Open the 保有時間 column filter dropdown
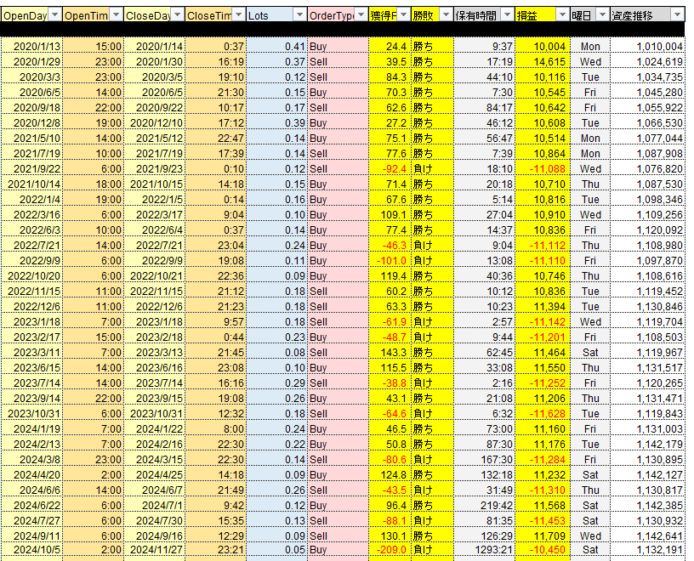The image size is (694, 561). [508, 17]
